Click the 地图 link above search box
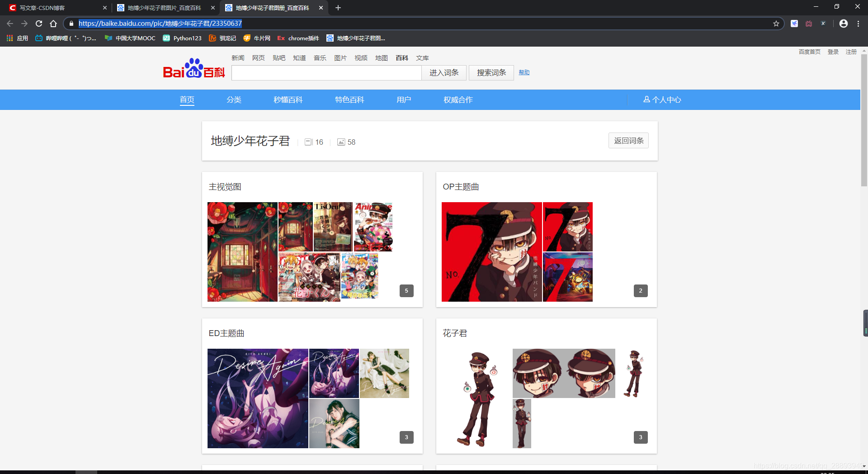Viewport: 868px width, 474px height. [382, 58]
